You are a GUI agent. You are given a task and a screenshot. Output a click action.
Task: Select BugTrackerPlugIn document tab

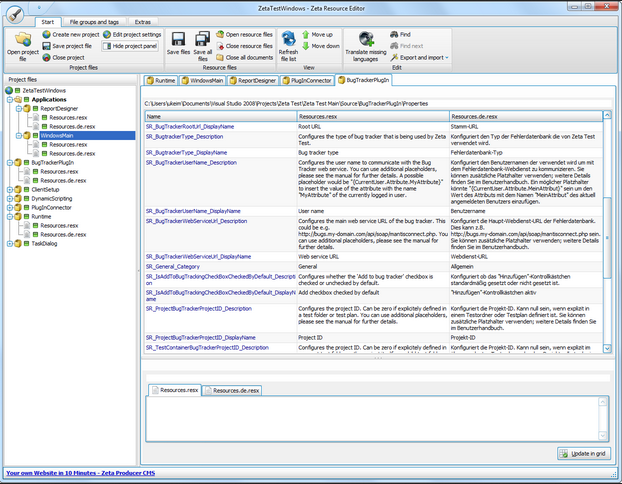pyautogui.click(x=363, y=80)
